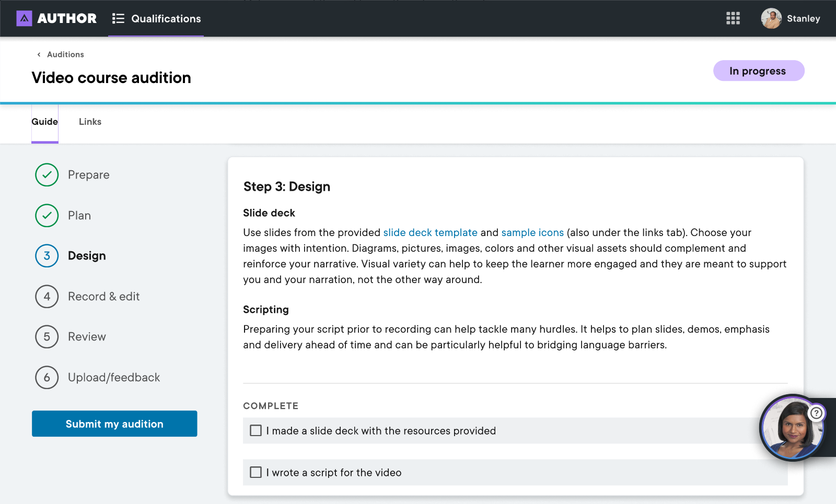
Task: Open the sample icons link
Action: tap(532, 233)
